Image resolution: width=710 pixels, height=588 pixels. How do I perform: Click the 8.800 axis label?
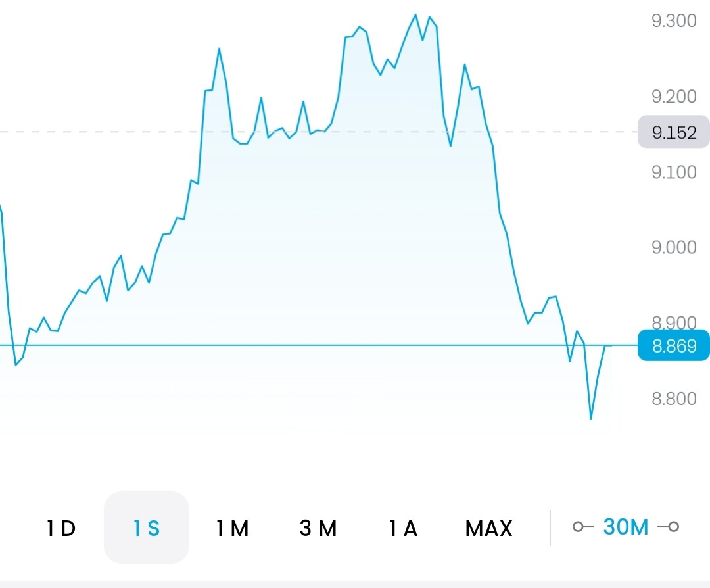pyautogui.click(x=674, y=399)
